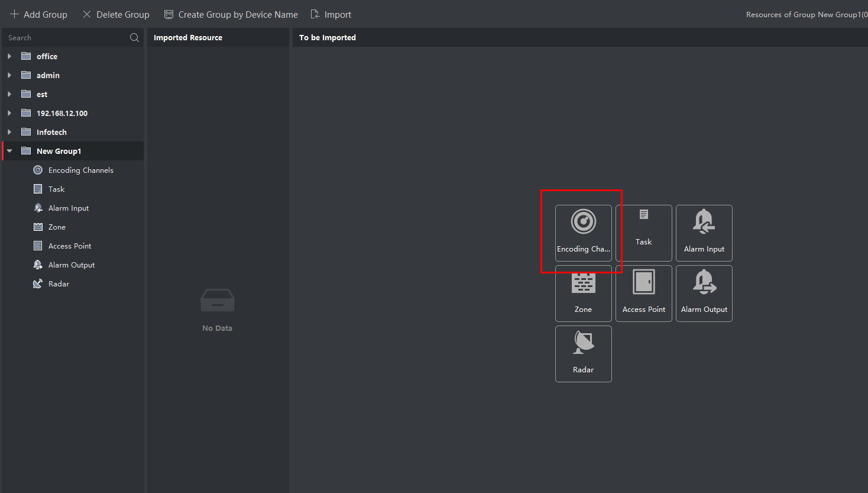This screenshot has height=493, width=868.
Task: Select Alarm Input in the sidebar tree
Action: [69, 208]
